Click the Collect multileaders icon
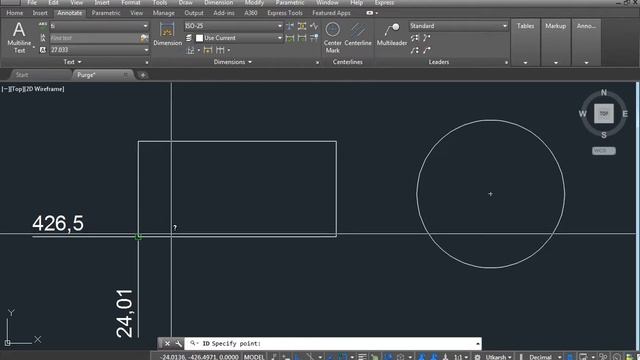Image resolution: width=640 pixels, height=360 pixels. click(x=415, y=50)
